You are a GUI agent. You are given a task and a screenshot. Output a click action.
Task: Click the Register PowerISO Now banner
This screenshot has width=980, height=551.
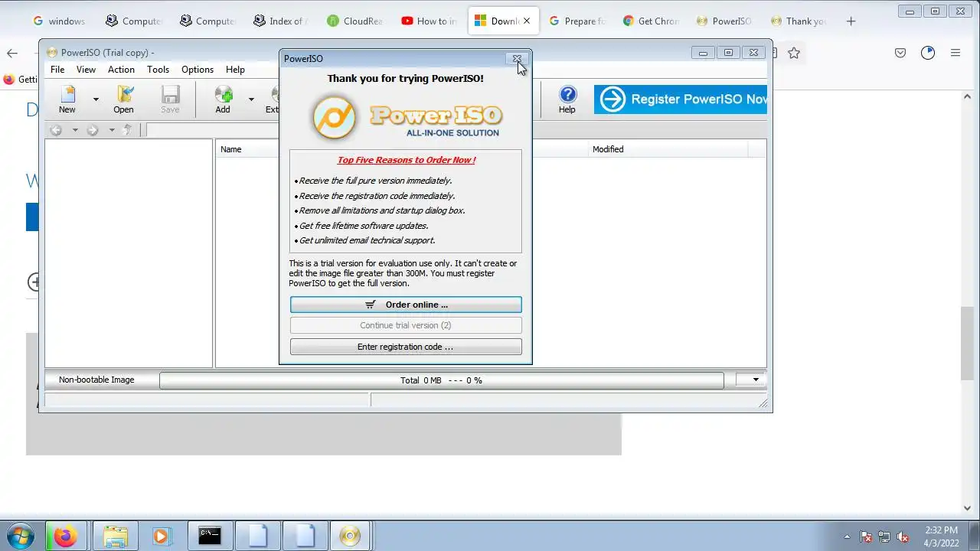680,99
